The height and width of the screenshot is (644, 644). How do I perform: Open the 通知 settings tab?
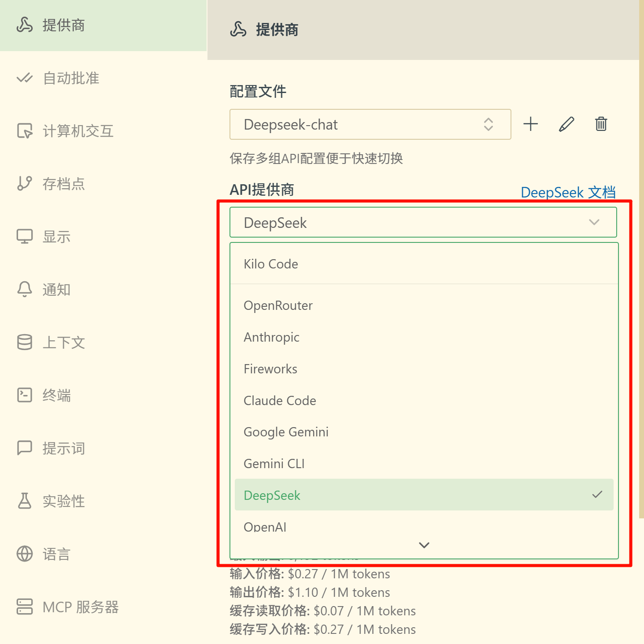[104, 290]
